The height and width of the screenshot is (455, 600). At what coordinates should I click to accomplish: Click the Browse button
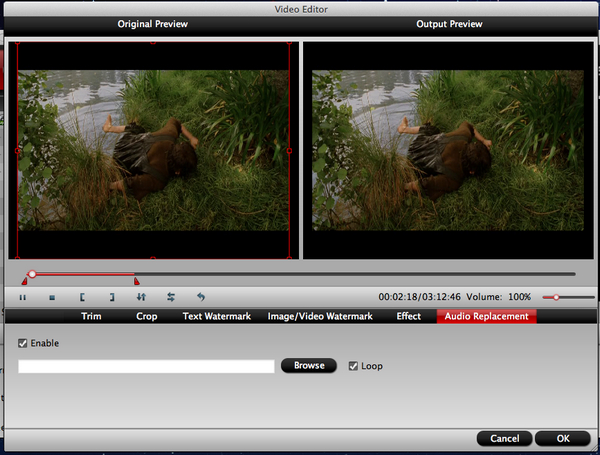[x=309, y=365]
